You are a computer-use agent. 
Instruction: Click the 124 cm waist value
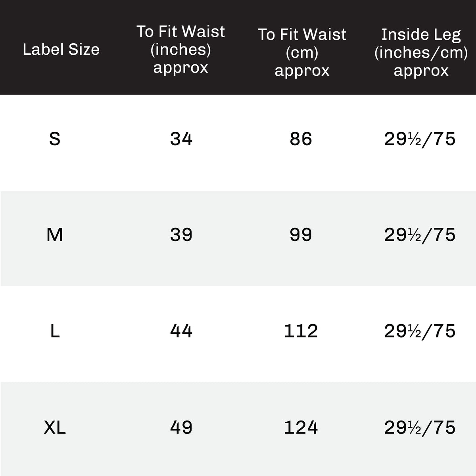(301, 428)
